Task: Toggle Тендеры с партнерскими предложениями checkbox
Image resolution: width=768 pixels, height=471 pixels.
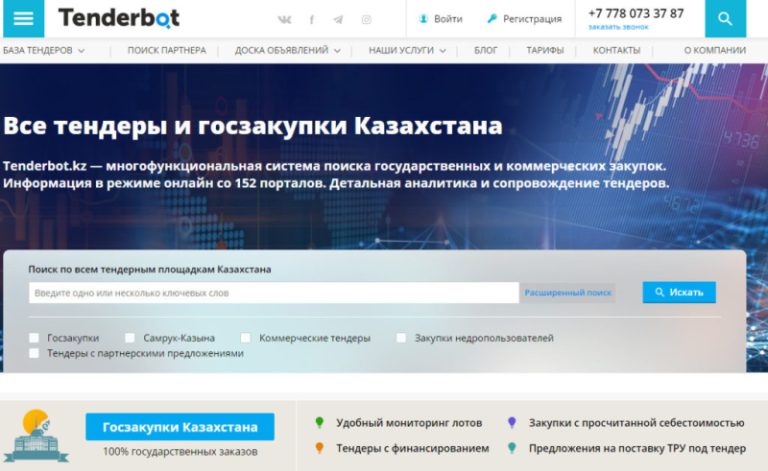Action: click(34, 353)
